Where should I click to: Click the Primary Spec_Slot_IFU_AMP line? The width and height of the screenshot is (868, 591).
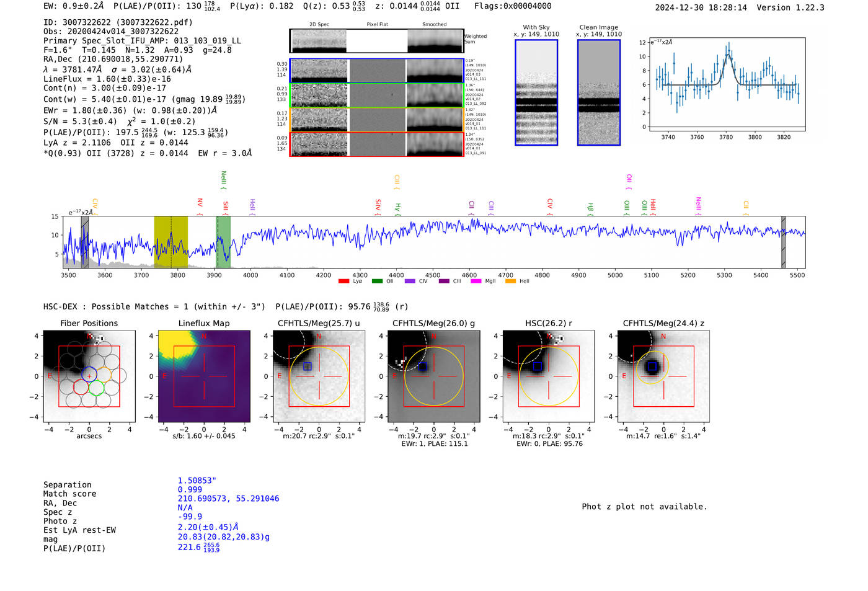[x=142, y=41]
